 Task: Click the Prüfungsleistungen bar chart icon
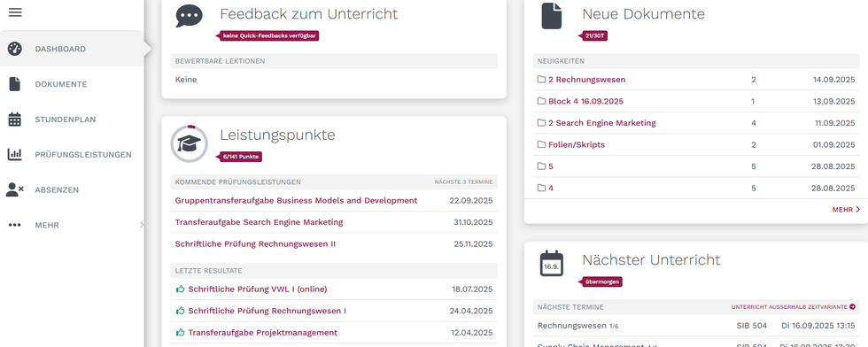(14, 154)
